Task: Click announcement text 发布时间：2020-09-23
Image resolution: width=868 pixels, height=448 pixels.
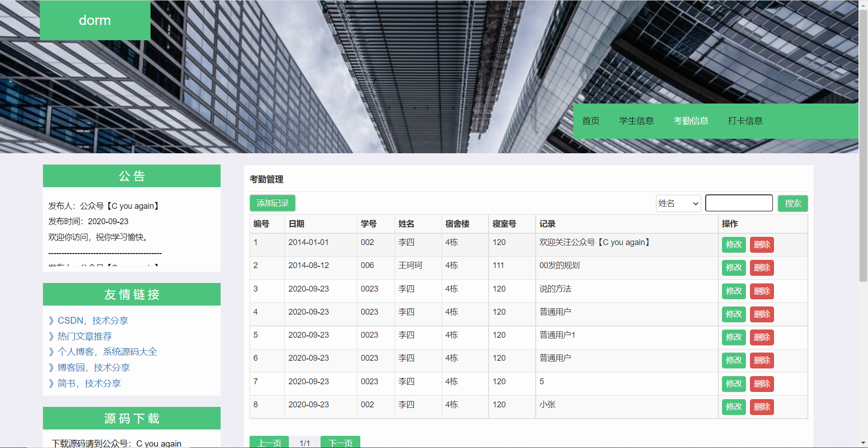Action: tap(88, 222)
